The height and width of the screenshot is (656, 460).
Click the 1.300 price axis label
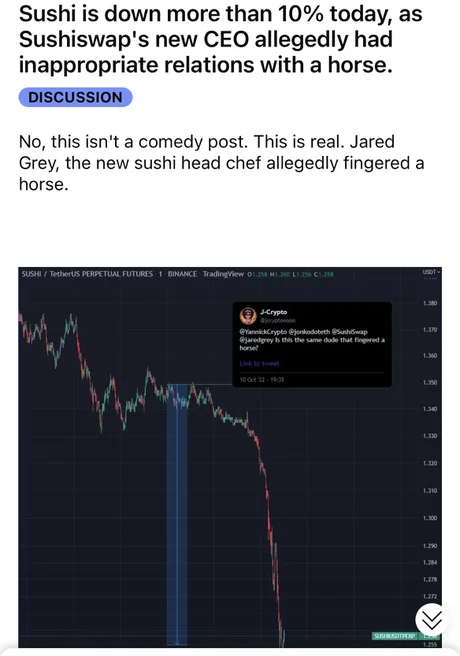click(430, 518)
